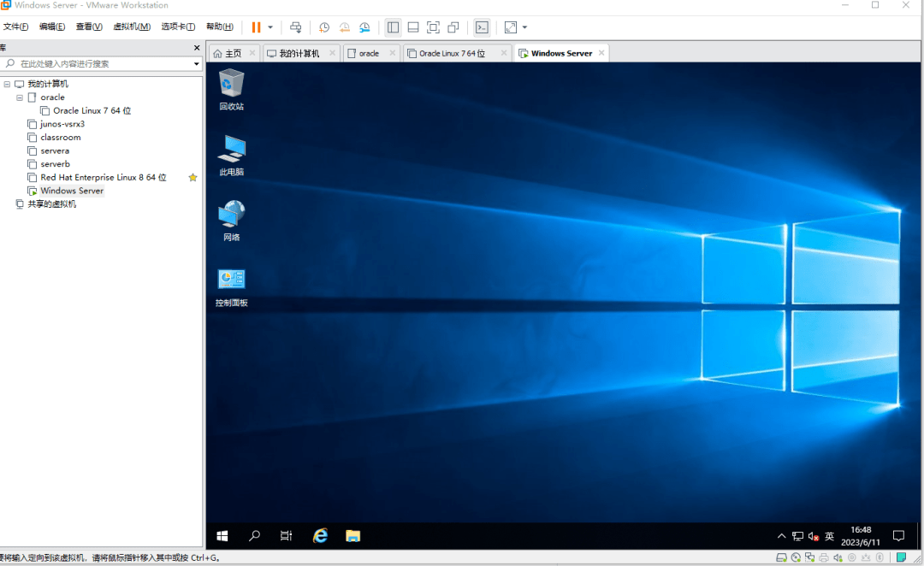Open the 文件(F) menu
The width and height of the screenshot is (924, 566).
coord(16,27)
